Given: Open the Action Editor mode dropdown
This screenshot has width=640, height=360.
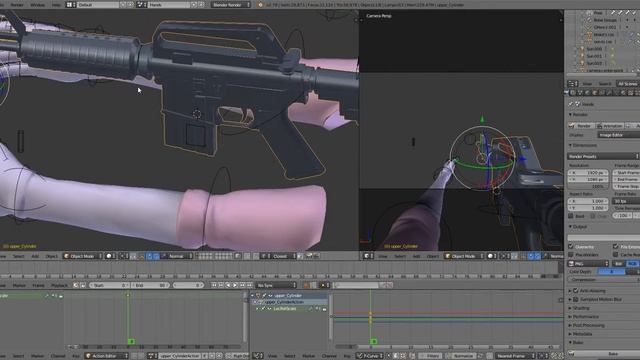Looking at the screenshot, I should click(x=107, y=356).
